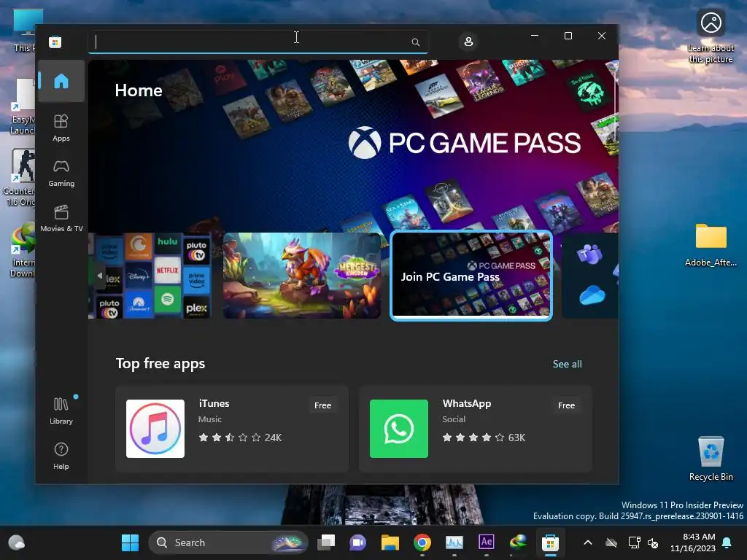Image resolution: width=747 pixels, height=560 pixels.
Task: Maximize the Microsoft Store window
Action: tap(568, 36)
